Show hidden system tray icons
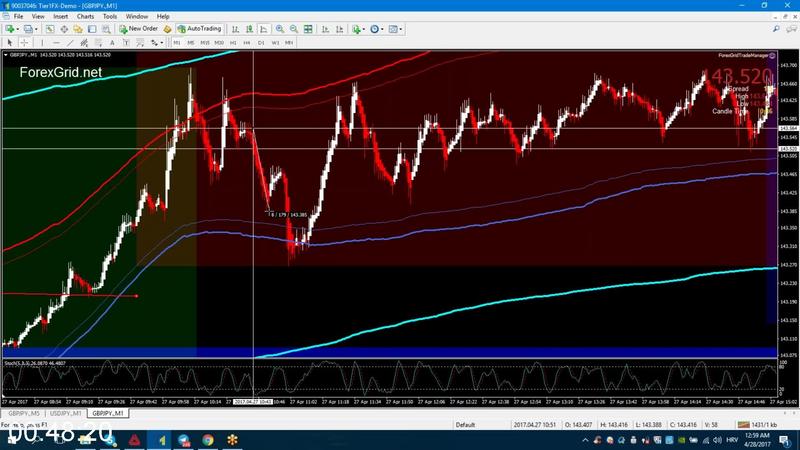This screenshot has height=450, width=800. [585, 440]
